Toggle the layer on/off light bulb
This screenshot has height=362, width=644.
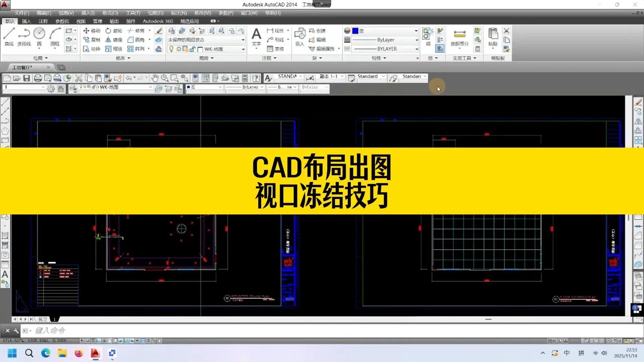click(172, 49)
